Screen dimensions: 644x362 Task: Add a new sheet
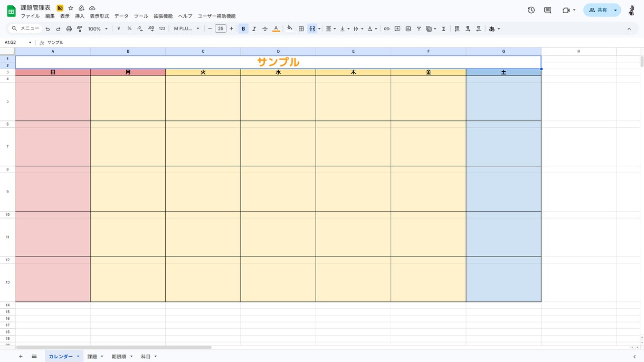[x=21, y=357]
